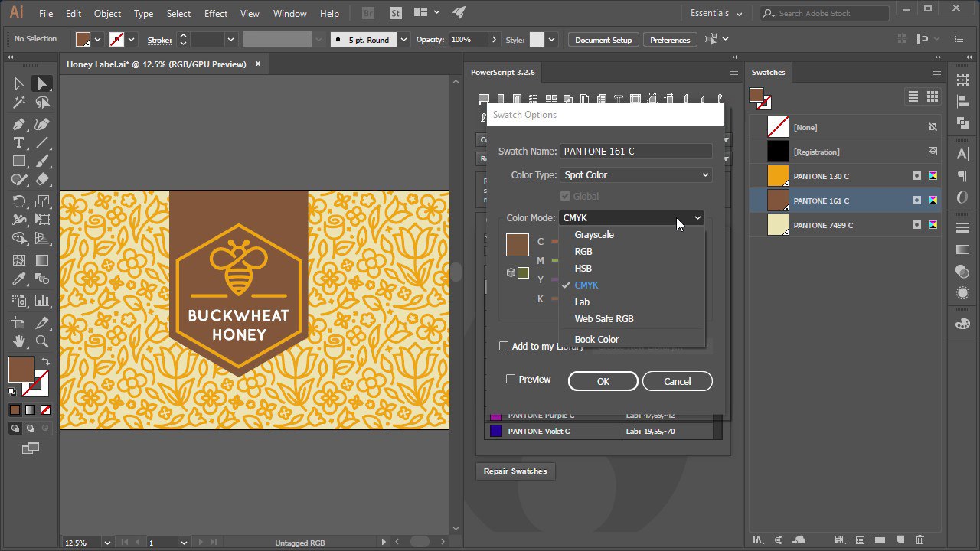Cancel the Swatch Options dialog
Image resolution: width=980 pixels, height=551 pixels.
point(678,381)
